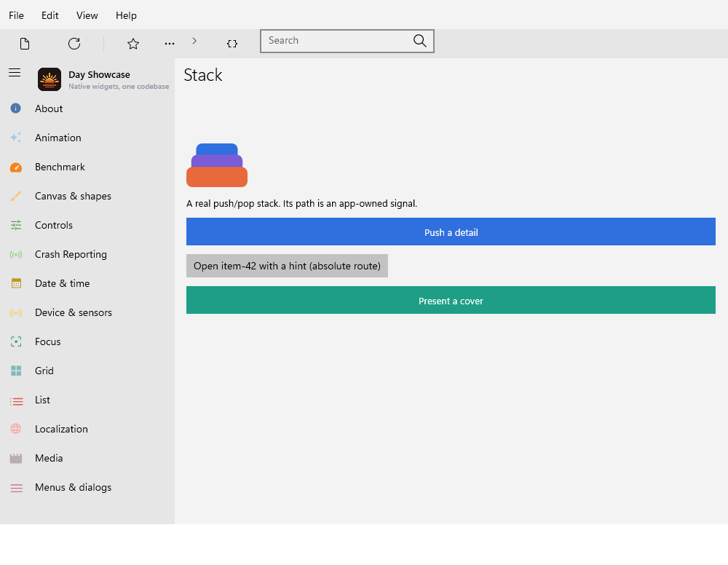The image size is (728, 565).
Task: Click the Stack page heading
Action: pos(203,75)
